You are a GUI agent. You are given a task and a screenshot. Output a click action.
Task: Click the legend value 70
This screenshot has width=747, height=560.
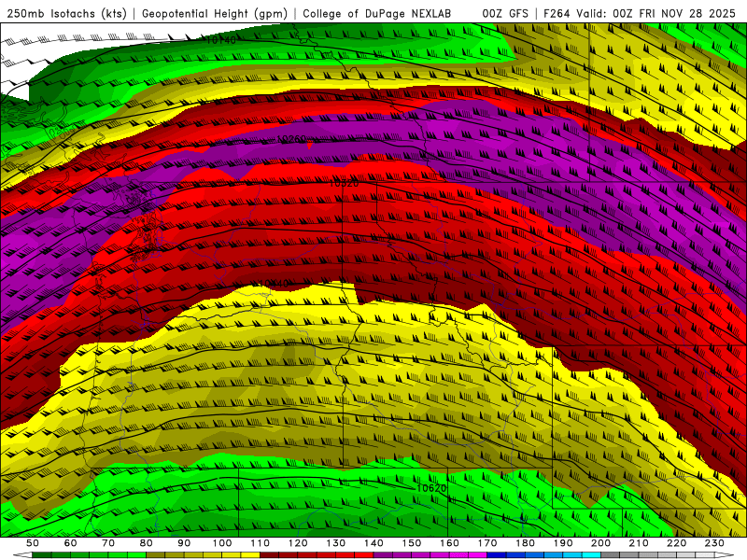click(x=108, y=543)
